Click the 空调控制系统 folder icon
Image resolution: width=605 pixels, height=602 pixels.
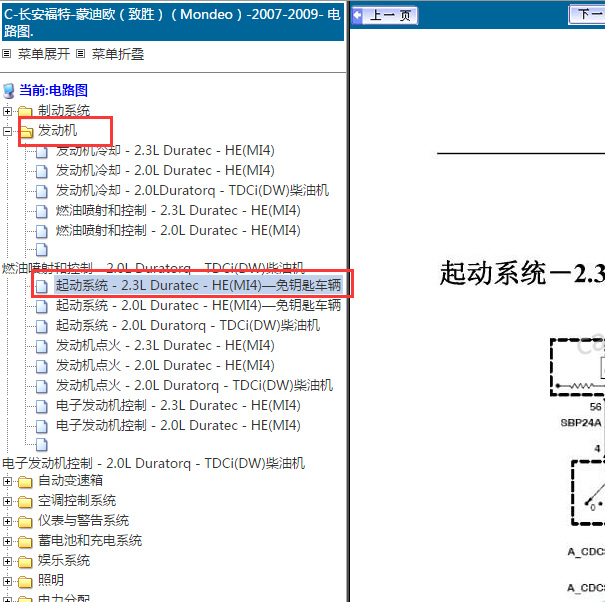25,502
